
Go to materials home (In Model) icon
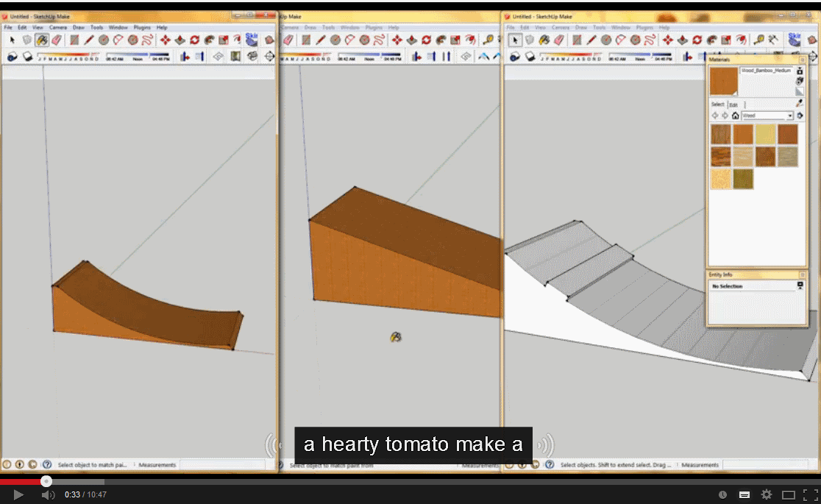coord(735,116)
